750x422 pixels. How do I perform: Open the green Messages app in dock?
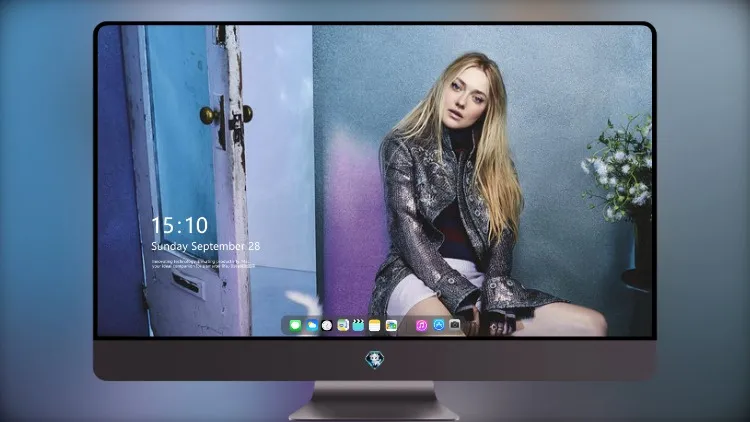click(x=295, y=326)
